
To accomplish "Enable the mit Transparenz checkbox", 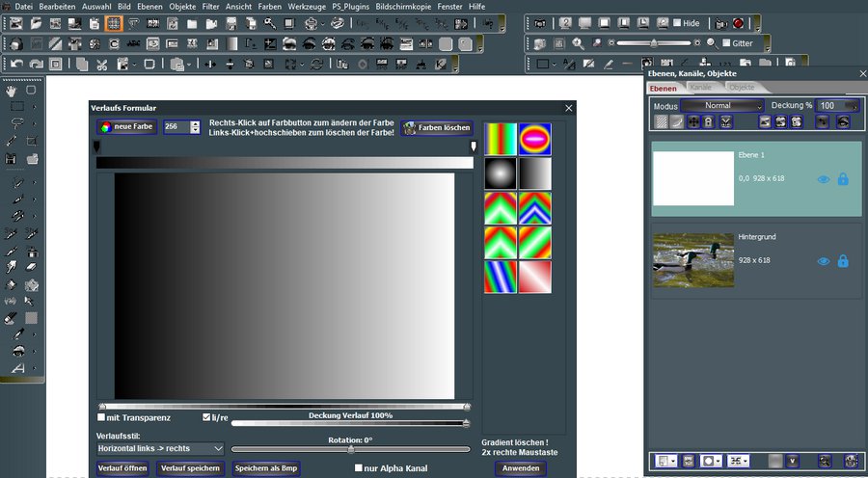I will point(102,417).
